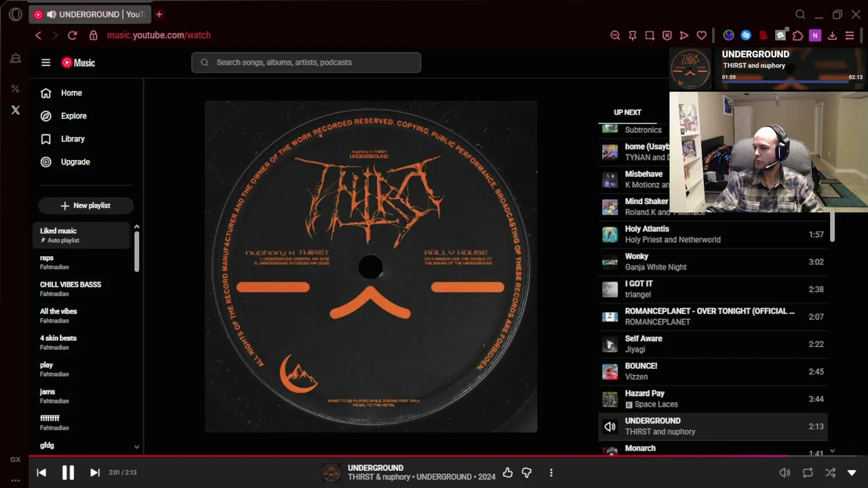
Task: Open the Opera GX main menu
Action: click(x=16, y=14)
